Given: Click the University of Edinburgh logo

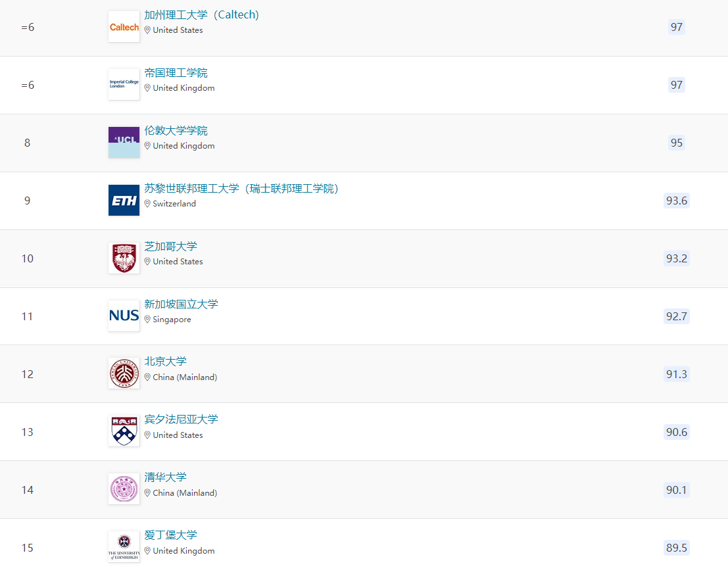Looking at the screenshot, I should (x=124, y=547).
